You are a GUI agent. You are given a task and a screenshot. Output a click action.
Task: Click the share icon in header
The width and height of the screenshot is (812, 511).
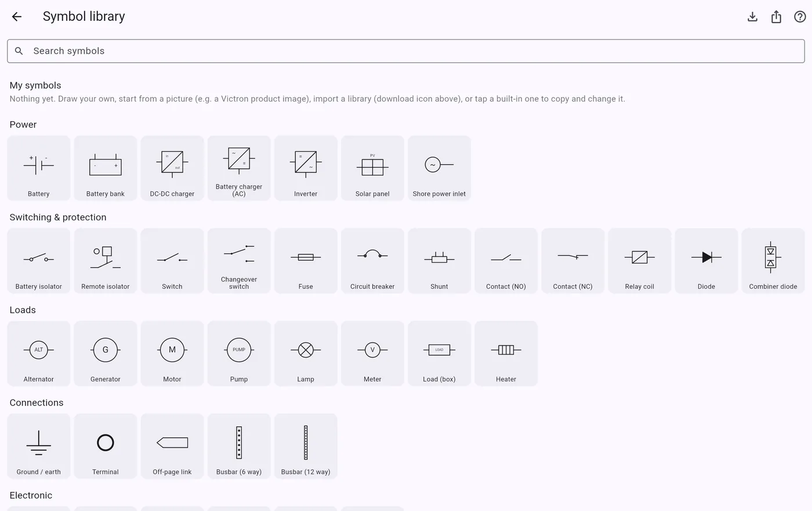coord(776,17)
